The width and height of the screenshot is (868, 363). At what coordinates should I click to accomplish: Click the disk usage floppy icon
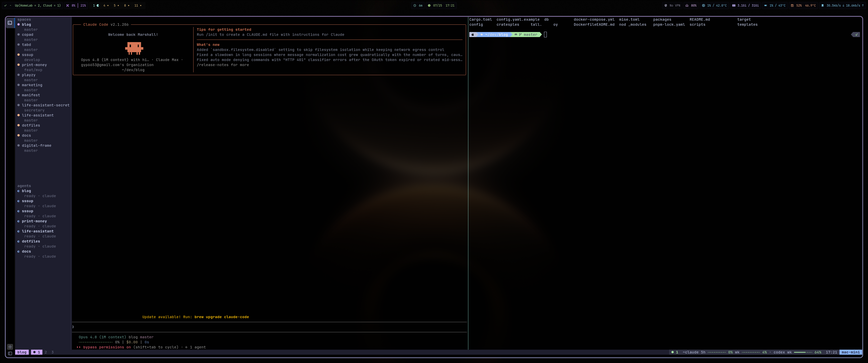(x=792, y=6)
